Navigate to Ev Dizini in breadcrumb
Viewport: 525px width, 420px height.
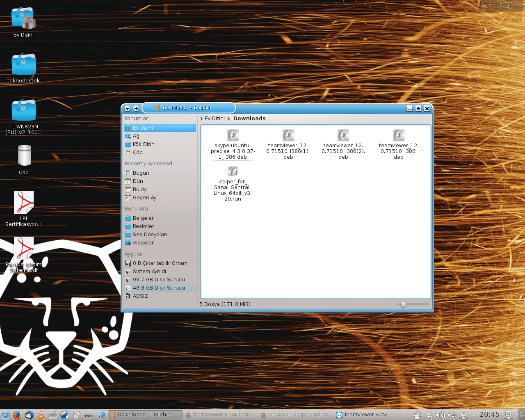point(215,119)
